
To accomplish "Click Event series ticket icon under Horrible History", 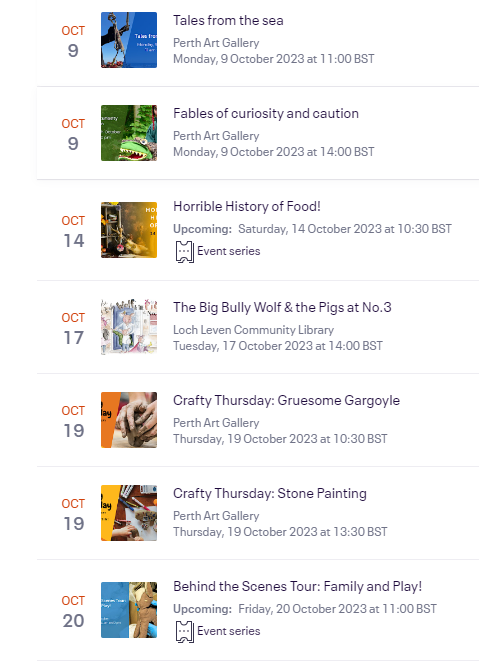I will pos(185,252).
